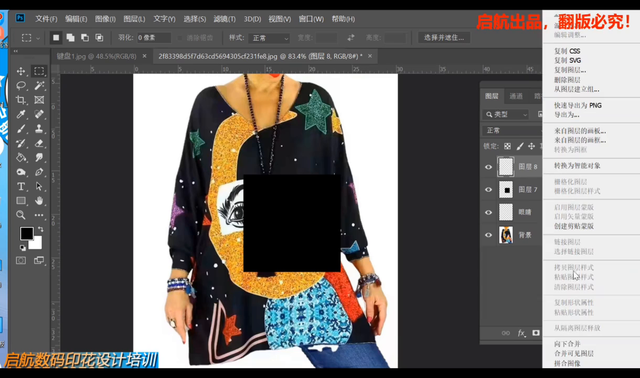
Task: Select the Path Selection arrow tool
Action: coord(39,187)
